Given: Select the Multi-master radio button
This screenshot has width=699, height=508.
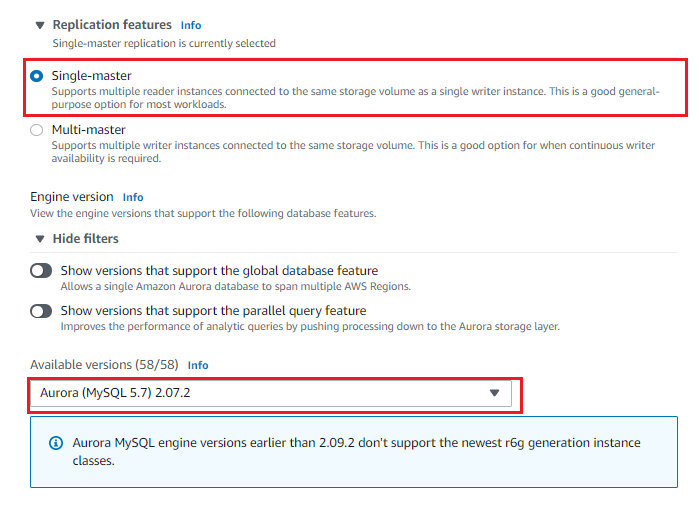Looking at the screenshot, I should pyautogui.click(x=37, y=130).
